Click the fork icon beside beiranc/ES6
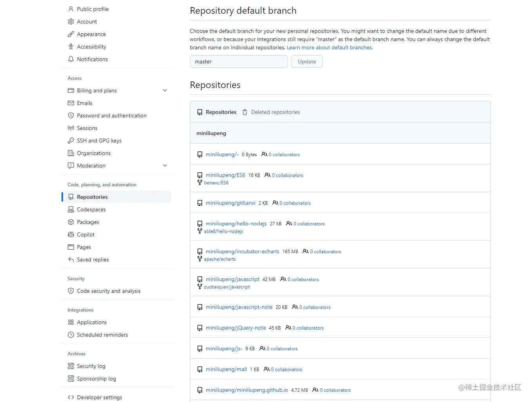This screenshot has width=532, height=402. (200, 182)
